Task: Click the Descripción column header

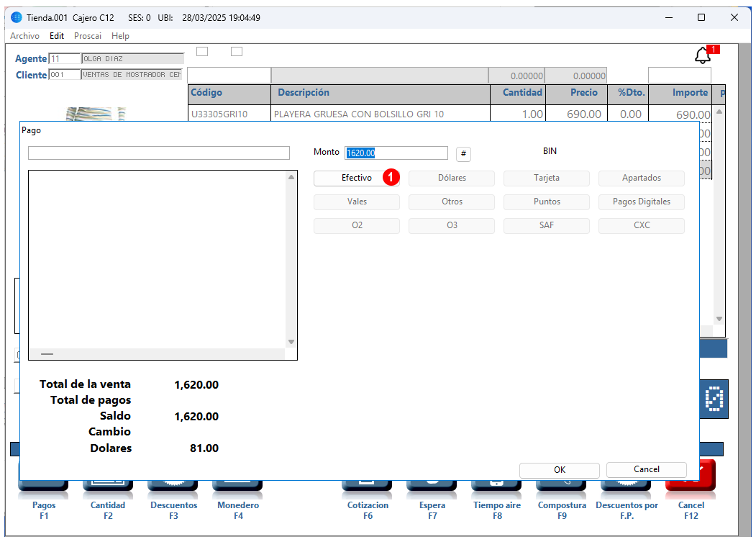Action: pos(381,94)
